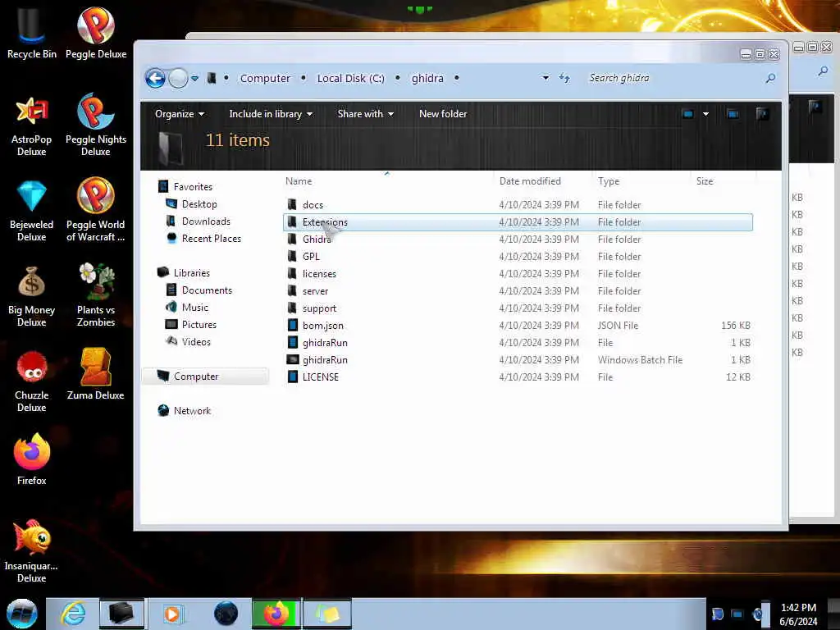840x630 pixels.
Task: Toggle the preview pane icon
Action: pos(733,113)
